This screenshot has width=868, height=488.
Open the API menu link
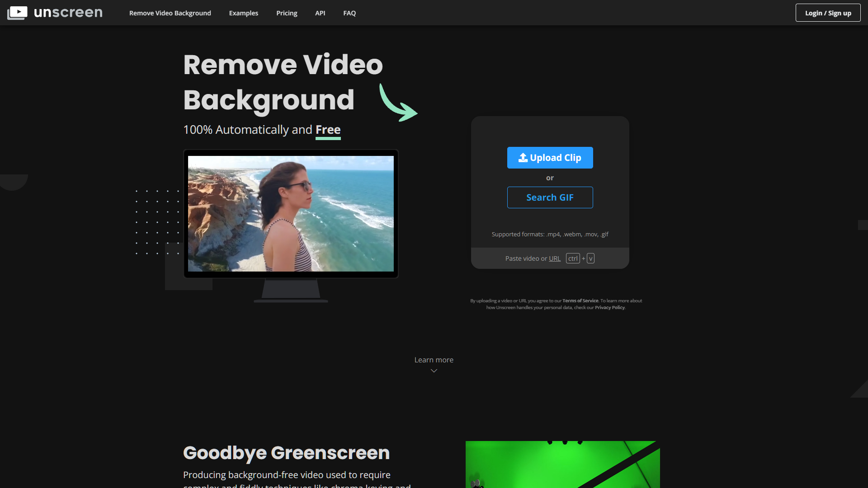tap(320, 13)
